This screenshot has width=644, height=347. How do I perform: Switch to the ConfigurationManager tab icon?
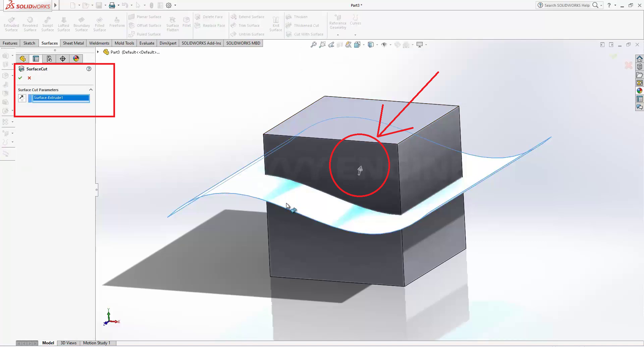pos(49,59)
